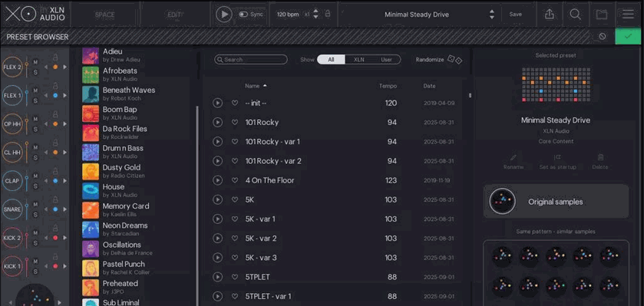Trigger the SNARE channel pad
The width and height of the screenshot is (644, 306).
click(12, 209)
